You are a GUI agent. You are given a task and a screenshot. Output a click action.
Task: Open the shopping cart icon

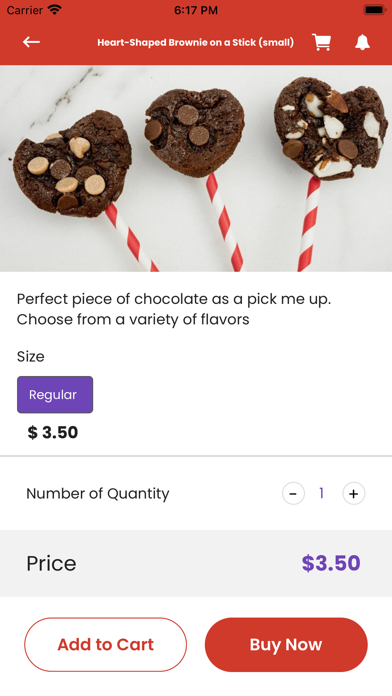click(x=321, y=42)
